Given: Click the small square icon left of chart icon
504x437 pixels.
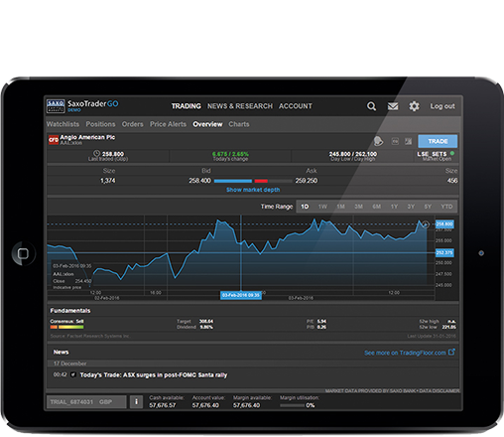Looking at the screenshot, I should [x=395, y=141].
